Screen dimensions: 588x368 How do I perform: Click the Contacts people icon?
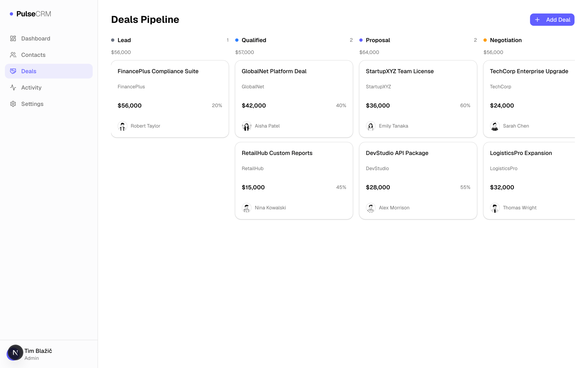13,55
